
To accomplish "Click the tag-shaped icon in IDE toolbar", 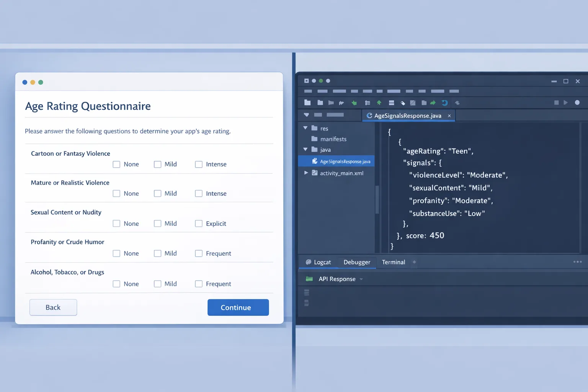I will (403, 103).
